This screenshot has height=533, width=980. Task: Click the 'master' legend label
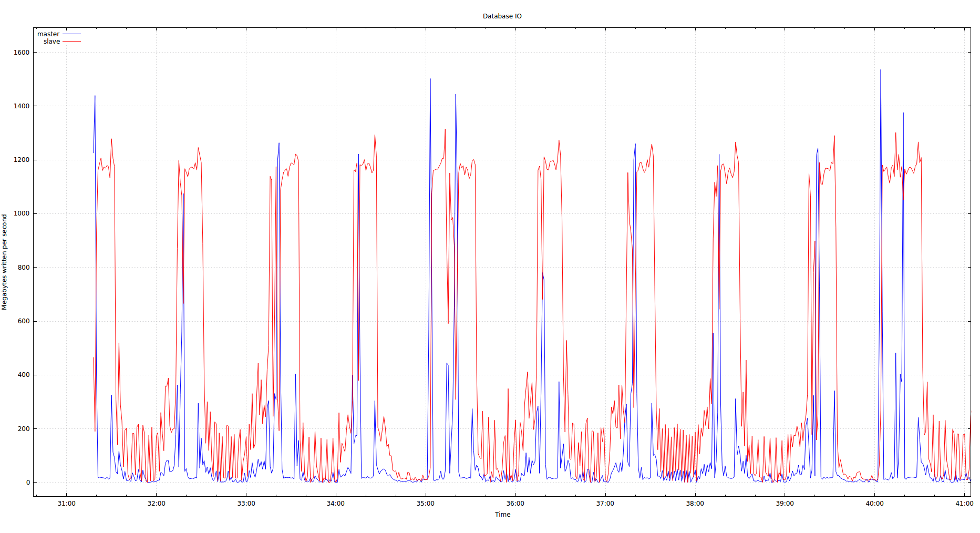[x=48, y=34]
